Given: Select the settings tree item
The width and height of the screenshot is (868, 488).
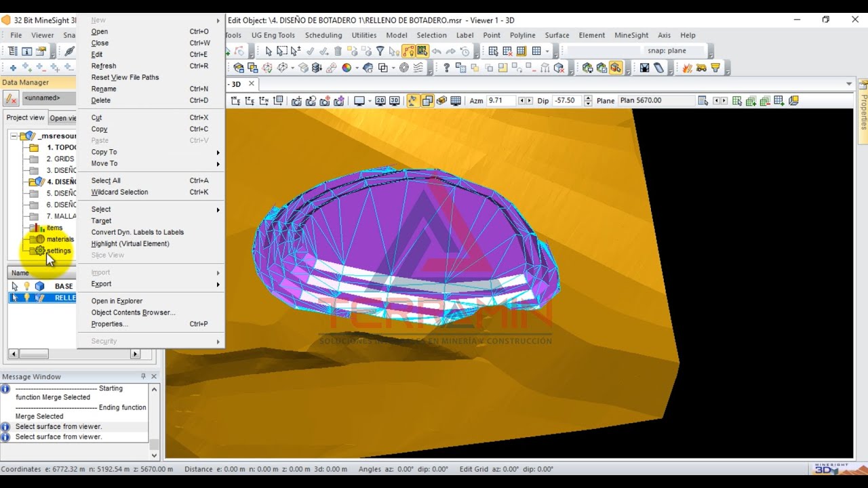Looking at the screenshot, I should (x=58, y=251).
